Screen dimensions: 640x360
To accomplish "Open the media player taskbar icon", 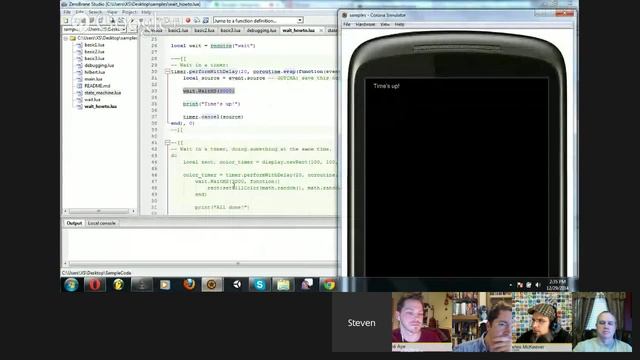I will click(x=165, y=284).
